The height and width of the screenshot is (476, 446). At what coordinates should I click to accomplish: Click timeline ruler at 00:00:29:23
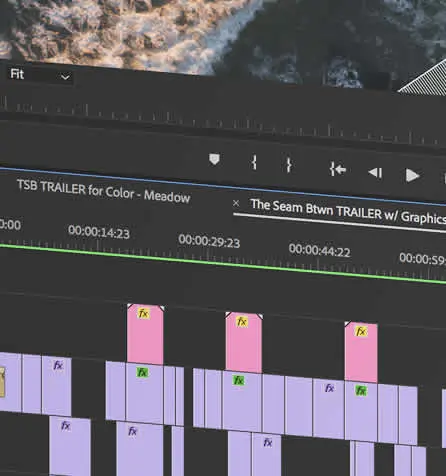point(209,241)
